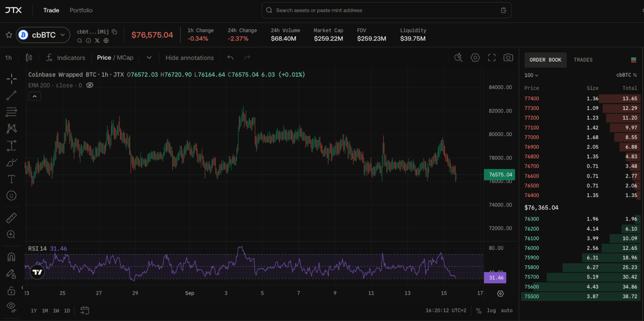
Task: Select the price range measurement tool
Action: coord(12,146)
